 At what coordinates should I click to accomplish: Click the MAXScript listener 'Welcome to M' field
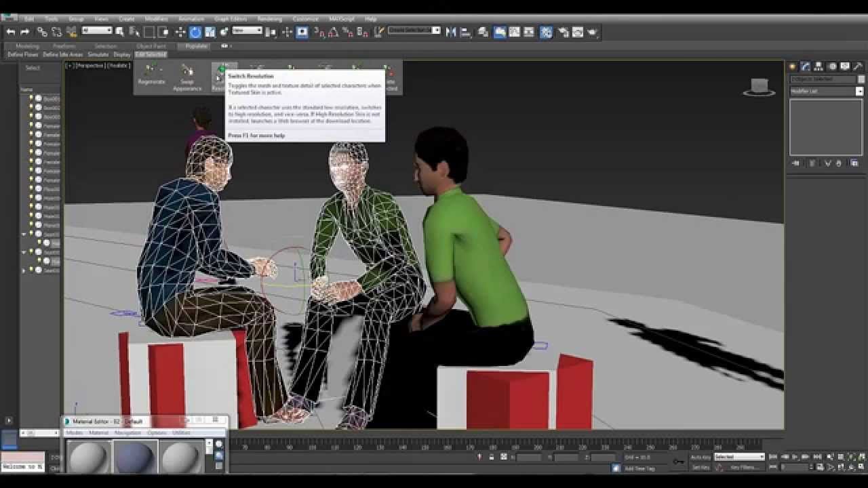click(x=22, y=467)
